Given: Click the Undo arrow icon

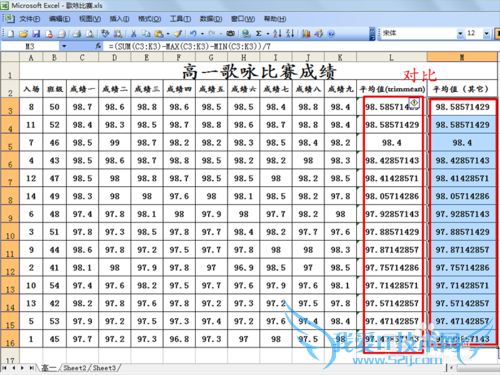Looking at the screenshot, I should [194, 34].
